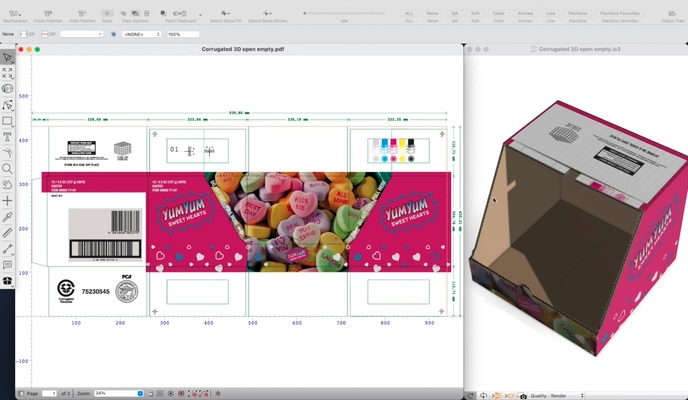The width and height of the screenshot is (688, 400).
Task: Open the empty style dropdown field
Action: tap(82, 34)
